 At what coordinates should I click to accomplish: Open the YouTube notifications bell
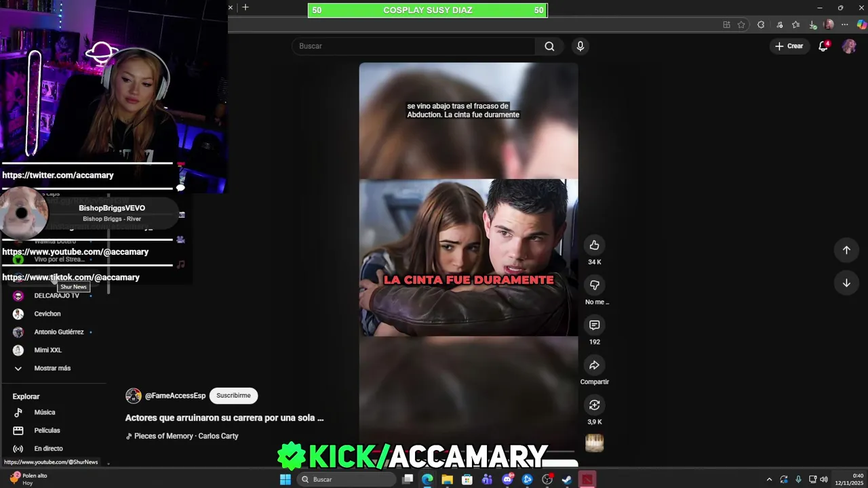tap(823, 46)
